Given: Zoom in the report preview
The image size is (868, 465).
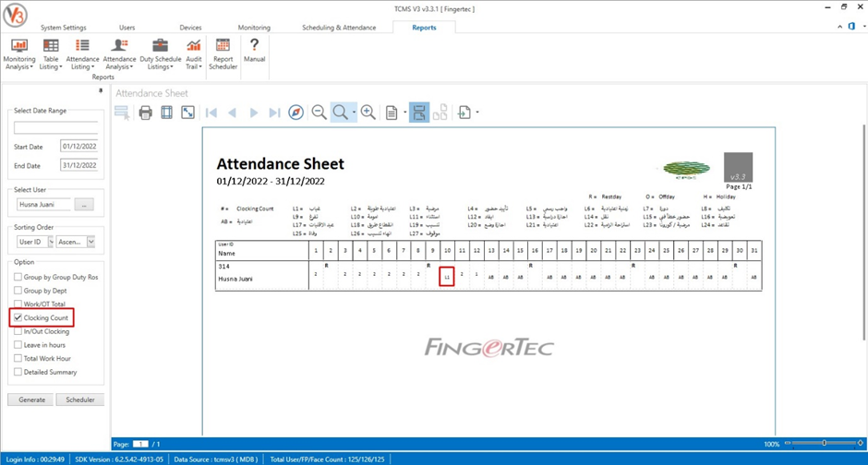Looking at the screenshot, I should tap(368, 113).
